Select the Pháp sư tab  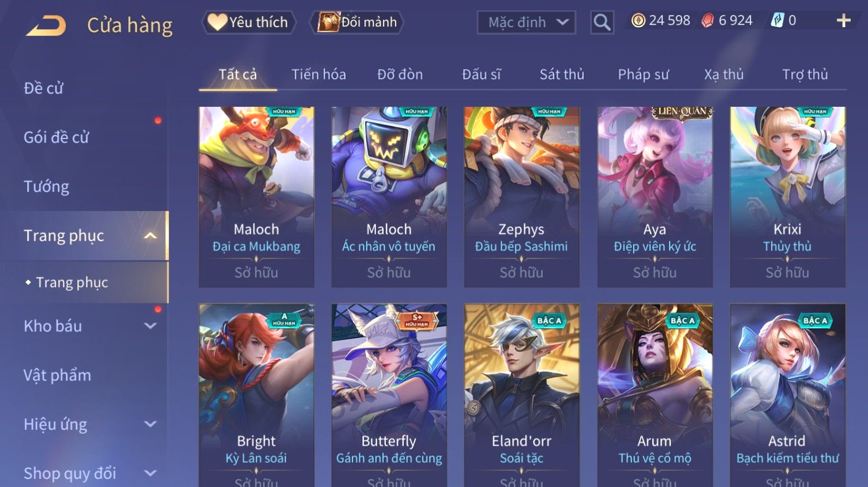click(x=643, y=74)
